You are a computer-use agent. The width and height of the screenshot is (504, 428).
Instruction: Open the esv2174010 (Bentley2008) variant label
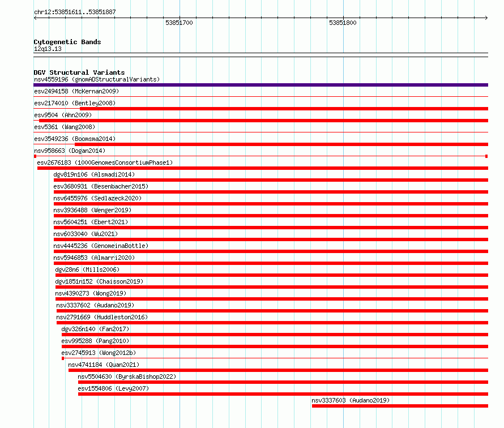click(75, 103)
